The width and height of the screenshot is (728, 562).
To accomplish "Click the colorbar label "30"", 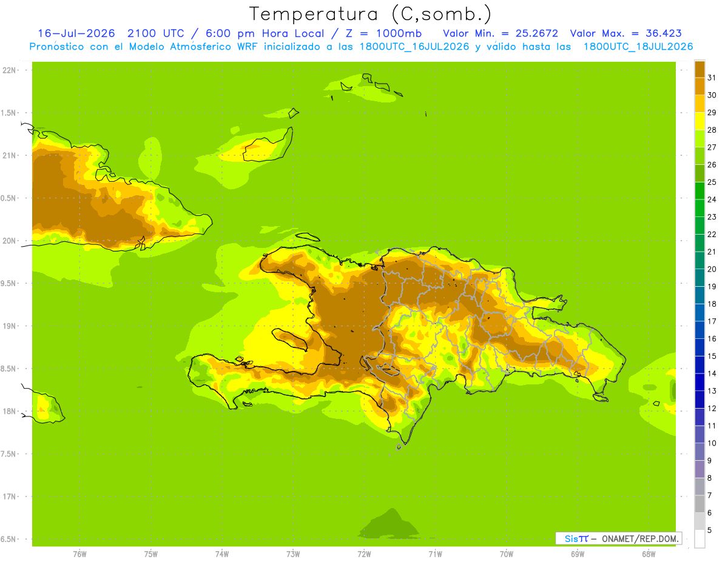I will (x=712, y=95).
